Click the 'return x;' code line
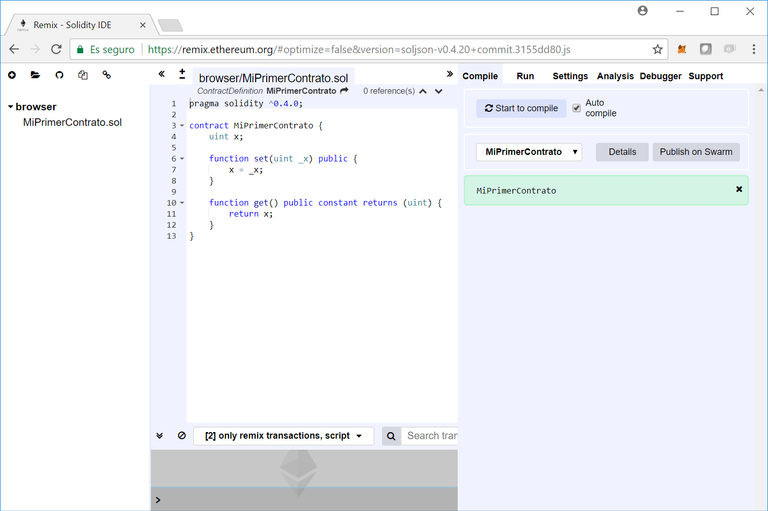 [251, 214]
